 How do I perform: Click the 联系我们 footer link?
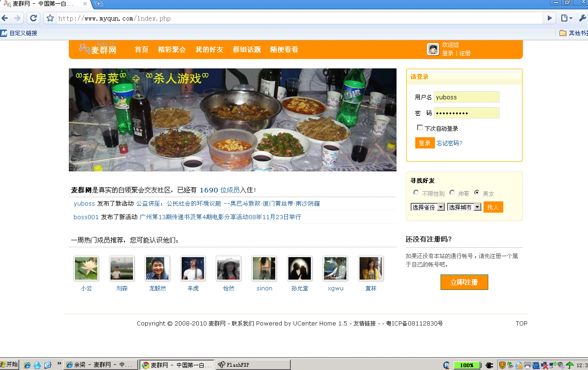[x=243, y=324]
